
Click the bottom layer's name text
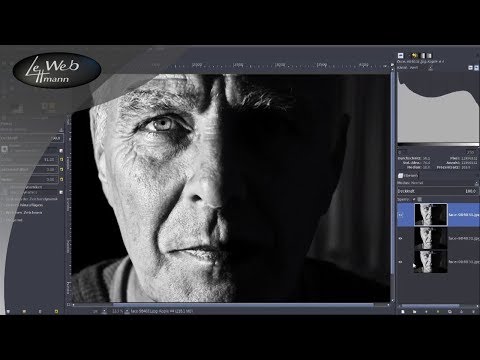click(x=464, y=262)
